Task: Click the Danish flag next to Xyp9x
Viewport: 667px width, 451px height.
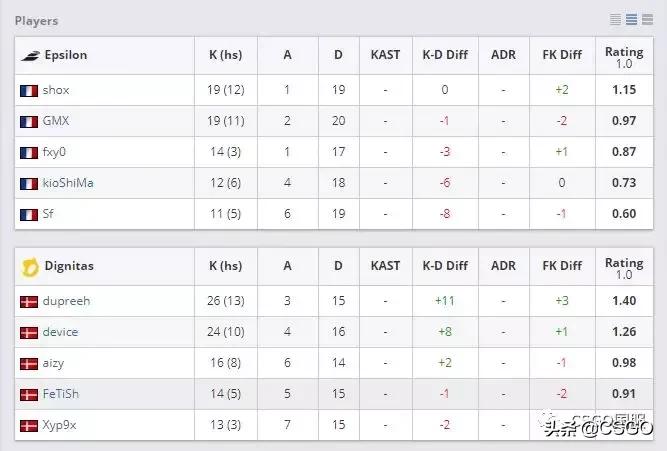Action: [x=29, y=425]
